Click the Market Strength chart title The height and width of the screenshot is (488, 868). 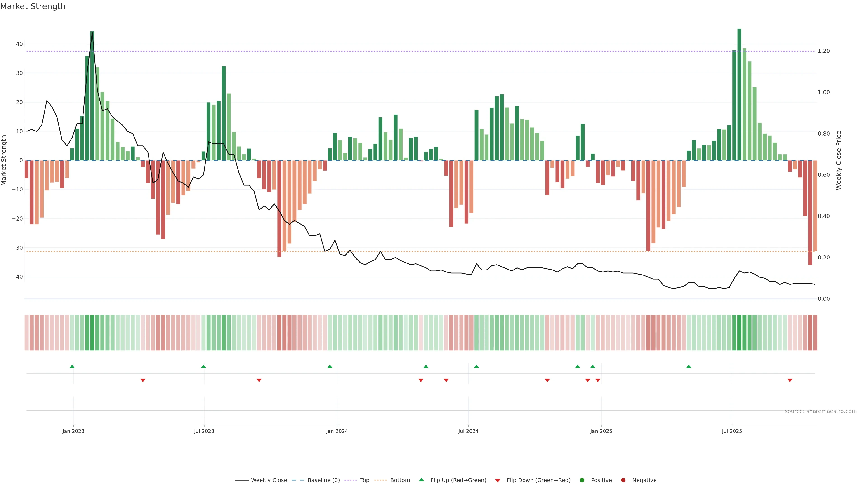[33, 6]
